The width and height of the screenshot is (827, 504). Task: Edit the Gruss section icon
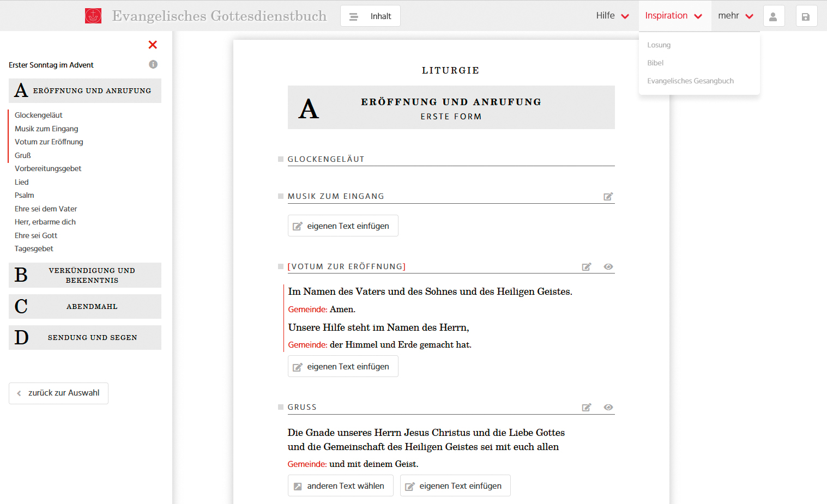(x=587, y=408)
